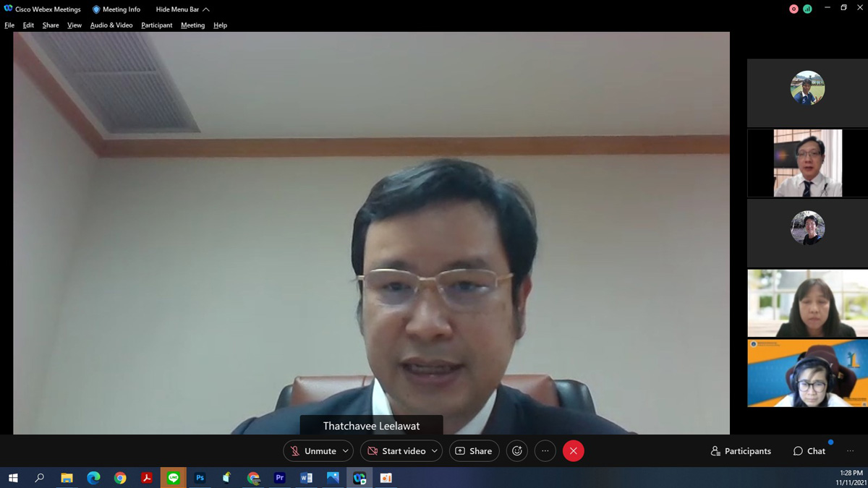Open the Audio & Video menu
Viewport: 868px width, 488px height.
111,25
